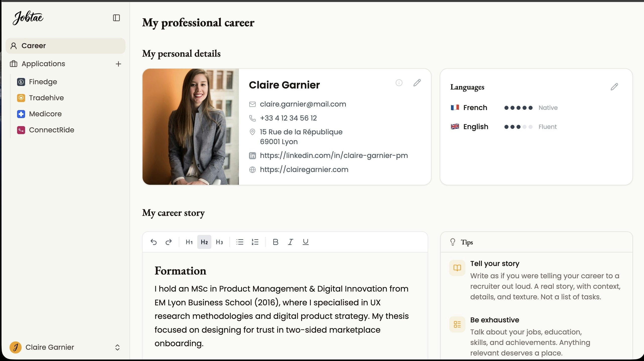The image size is (644, 361).
Task: Open the ConnectRide application
Action: [51, 130]
